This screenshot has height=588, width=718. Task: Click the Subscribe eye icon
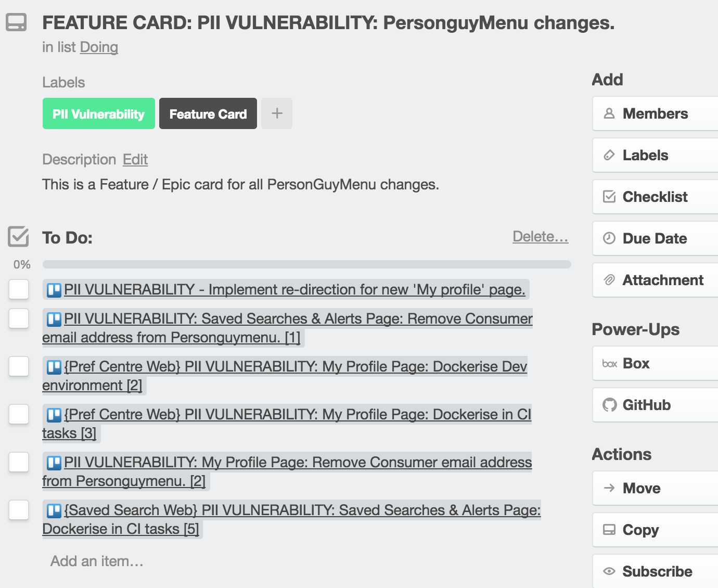click(609, 571)
